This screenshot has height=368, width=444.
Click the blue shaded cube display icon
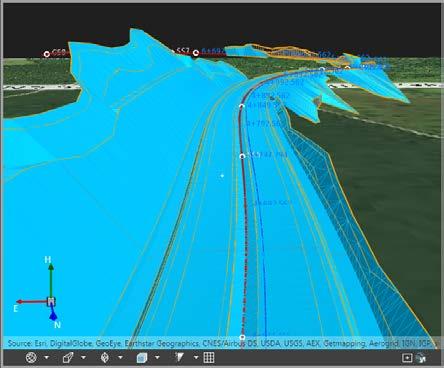[142, 358]
